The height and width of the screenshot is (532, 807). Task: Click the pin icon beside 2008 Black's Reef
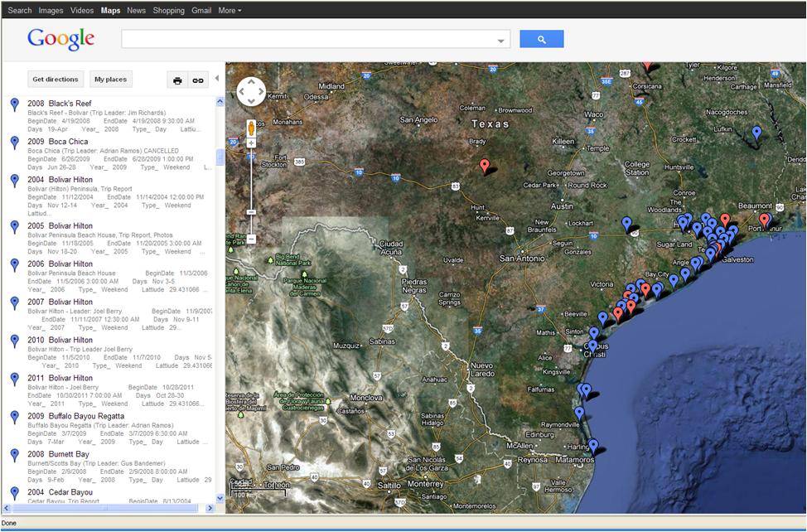[15, 104]
